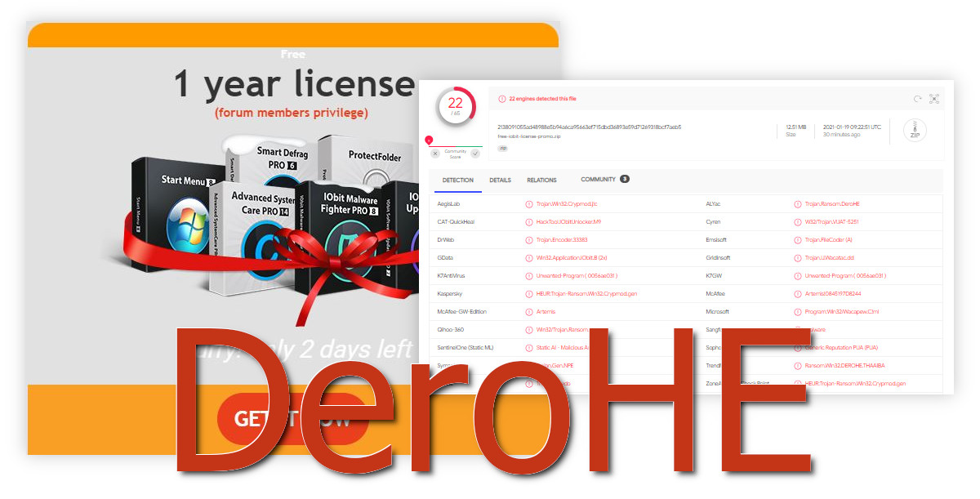Click the community score bar marker

pos(430,140)
